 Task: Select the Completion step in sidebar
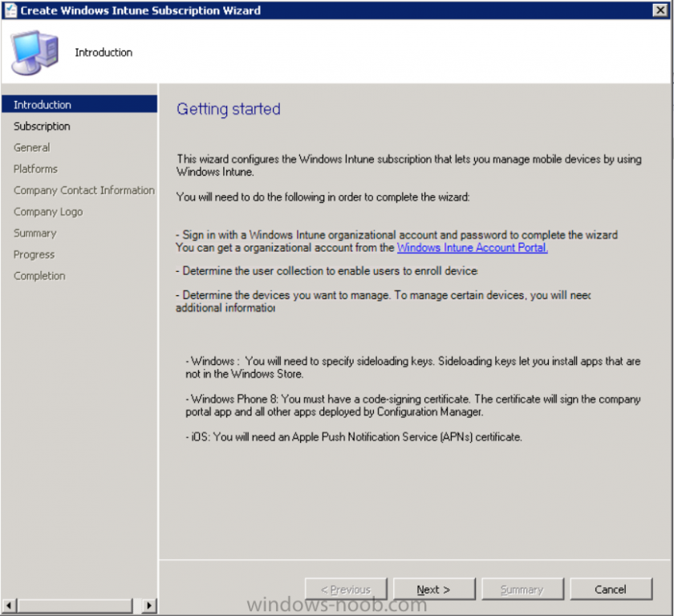tap(39, 276)
